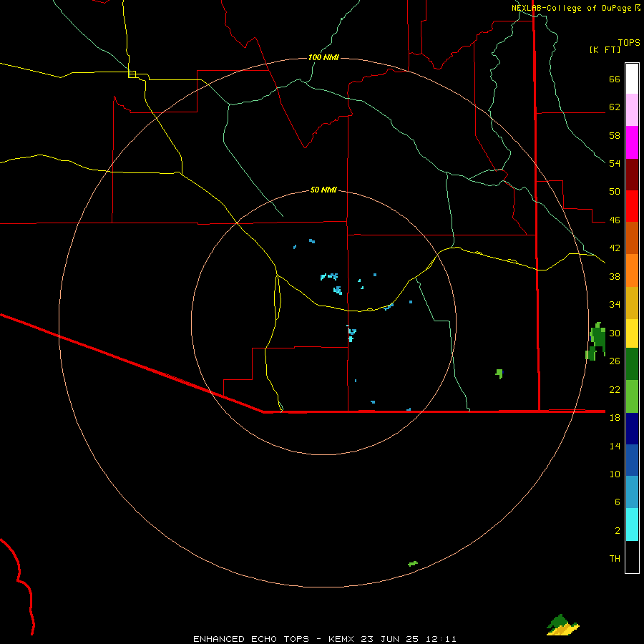644x644 pixels.
Task: Click the 14 value on the legend scale
Action: tap(615, 446)
